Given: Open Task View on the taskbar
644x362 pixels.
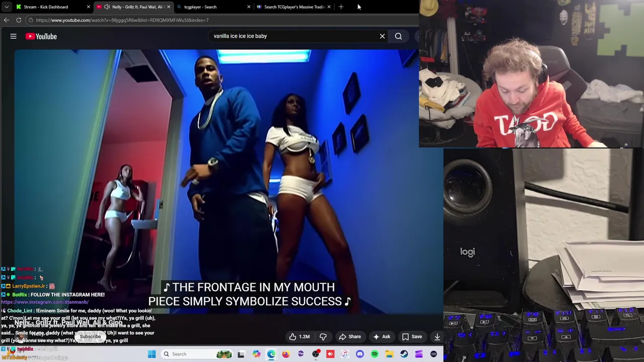Looking at the screenshot, I should coord(241,354).
